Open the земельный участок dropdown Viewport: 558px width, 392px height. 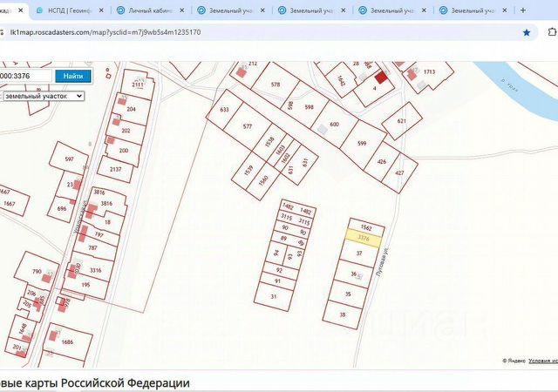click(x=43, y=96)
